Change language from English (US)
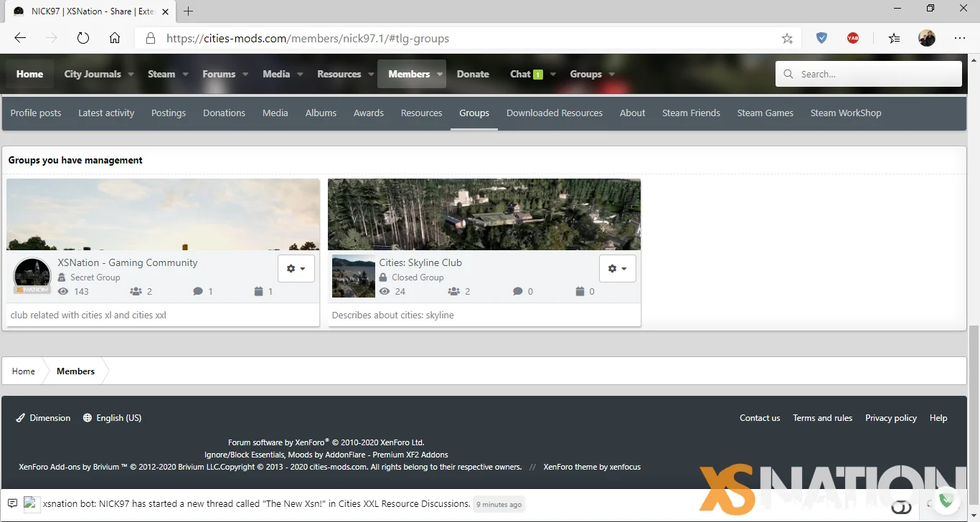The image size is (980, 522). [112, 418]
